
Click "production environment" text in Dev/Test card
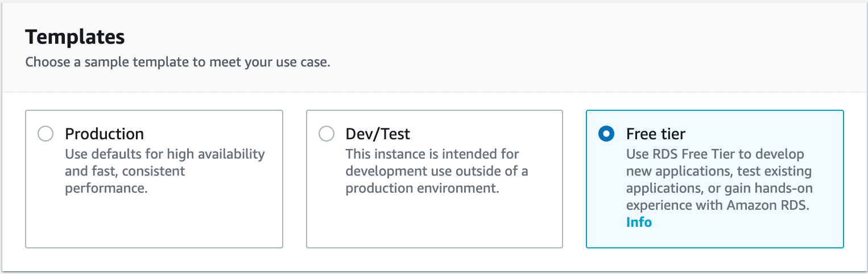coord(422,188)
